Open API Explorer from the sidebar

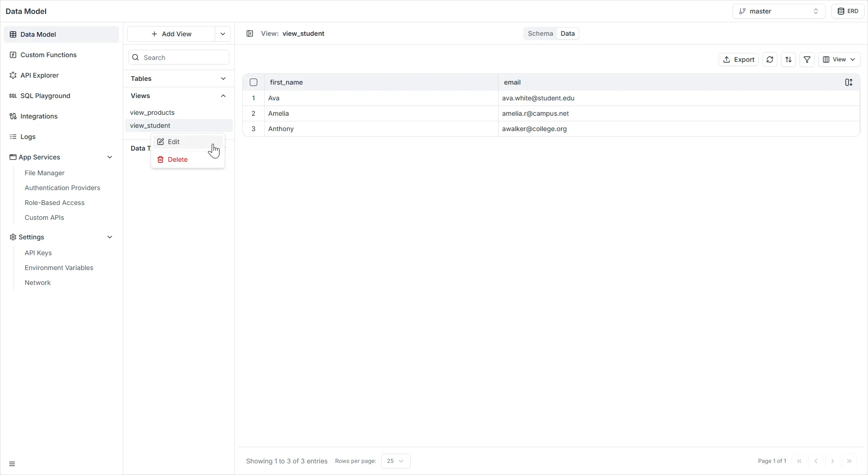(x=40, y=75)
